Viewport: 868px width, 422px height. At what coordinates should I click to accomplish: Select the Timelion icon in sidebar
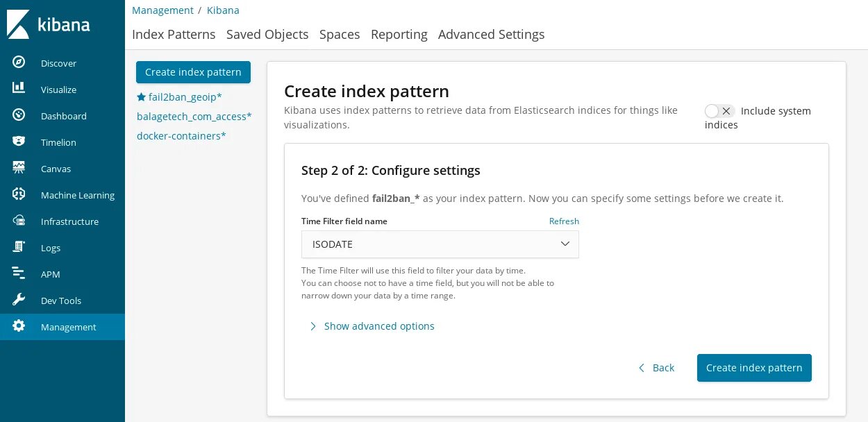[x=19, y=142]
